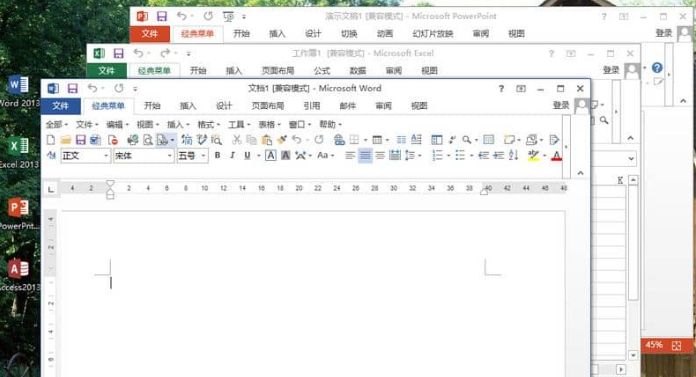This screenshot has width=696, height=377.
Task: Click Save icon in PowerPoint title bar
Action: click(162, 16)
